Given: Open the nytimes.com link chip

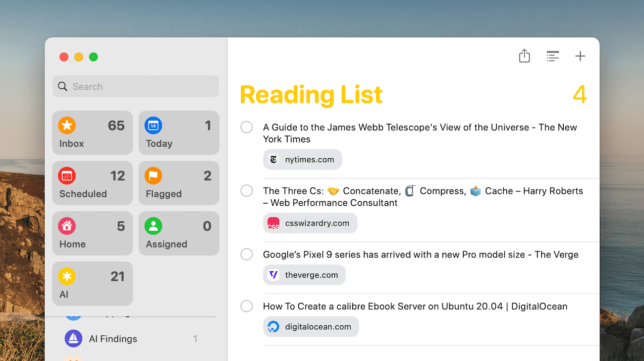Looking at the screenshot, I should 303,160.
